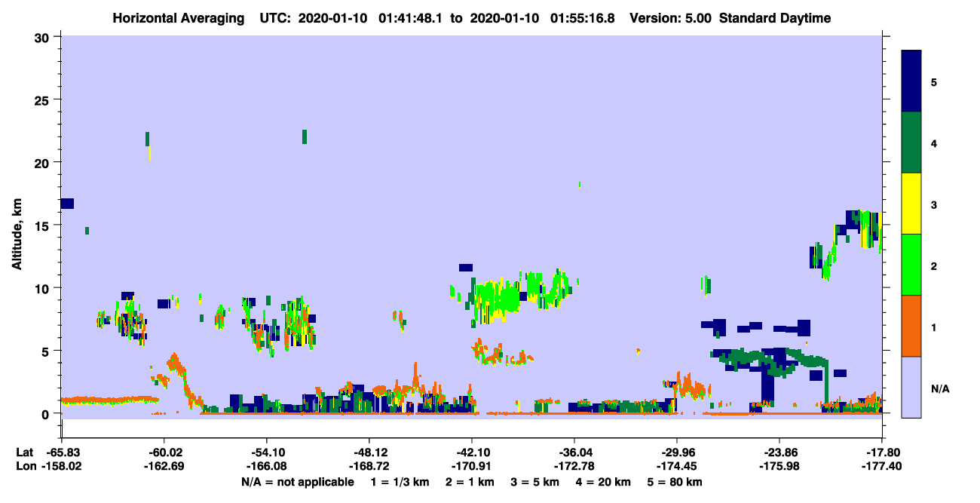Click longitude value -168.72

369,467
